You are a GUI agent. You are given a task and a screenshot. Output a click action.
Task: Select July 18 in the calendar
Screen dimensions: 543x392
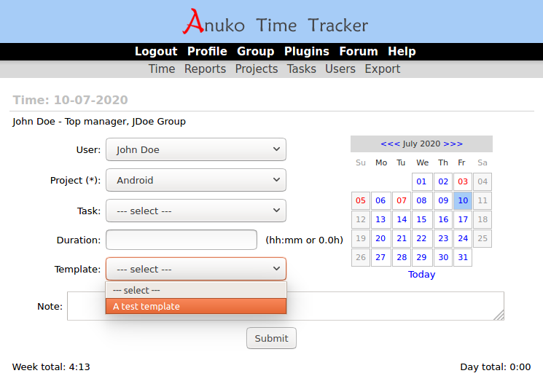[483, 219]
